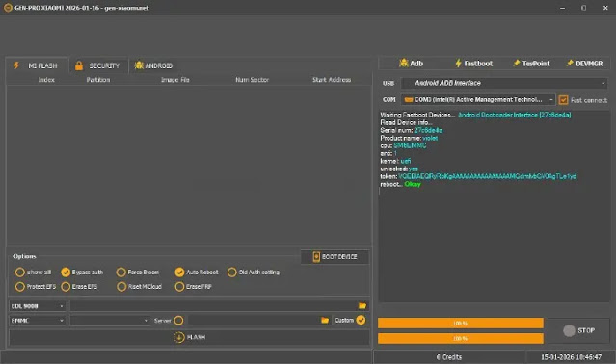The width and height of the screenshot is (616, 364).
Task: Open DEVMGR device manager
Action: (584, 64)
